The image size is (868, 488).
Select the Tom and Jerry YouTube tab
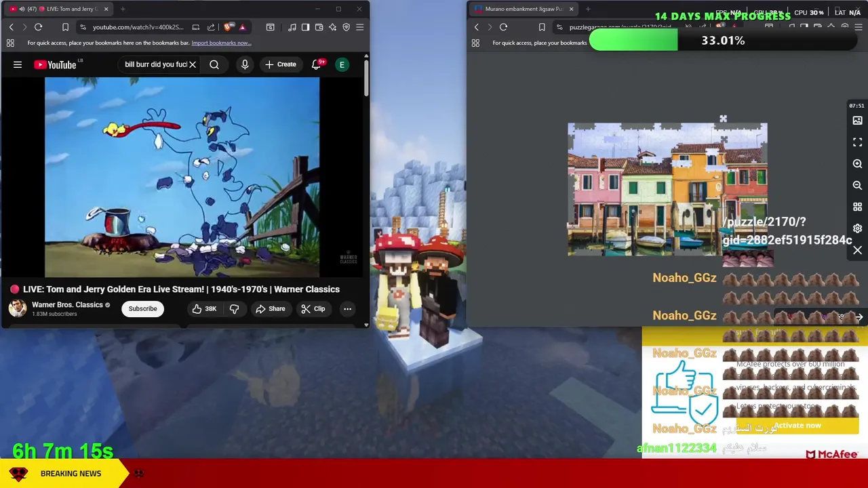click(58, 9)
